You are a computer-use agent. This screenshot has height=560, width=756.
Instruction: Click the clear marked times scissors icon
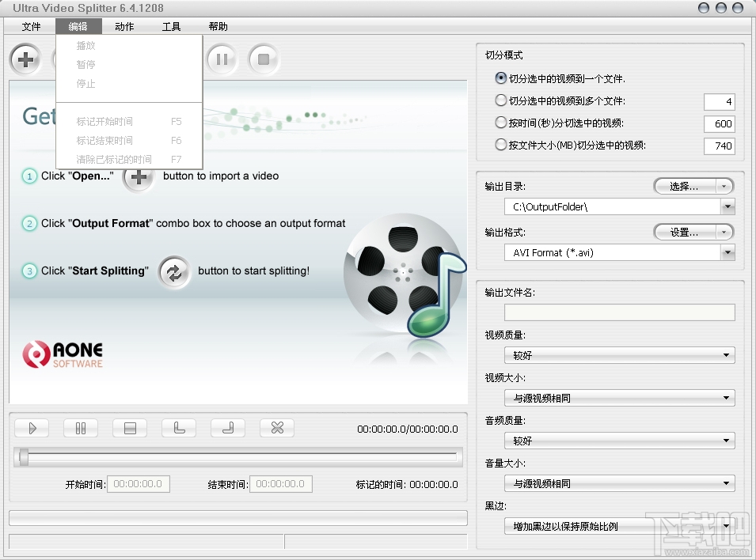click(x=275, y=427)
